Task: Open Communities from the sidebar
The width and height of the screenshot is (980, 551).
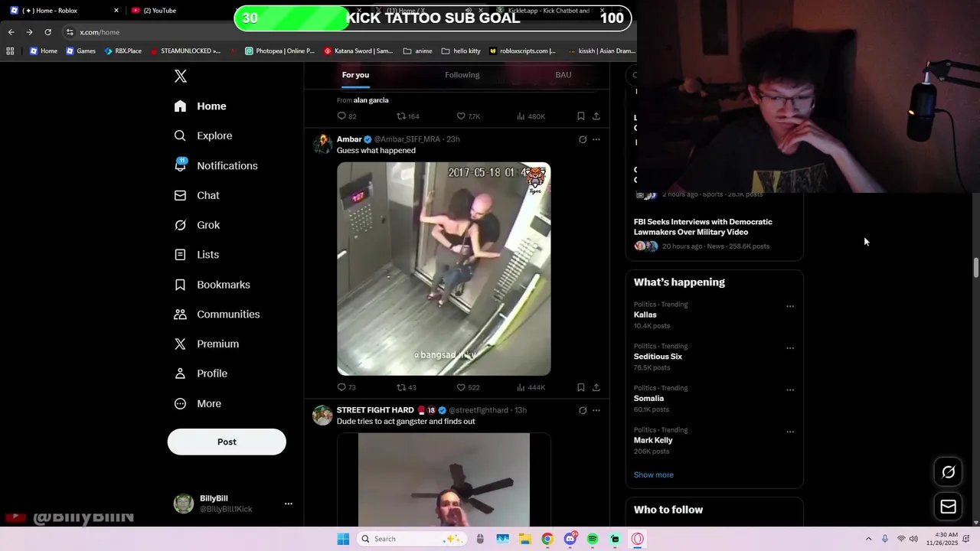Action: (x=217, y=315)
